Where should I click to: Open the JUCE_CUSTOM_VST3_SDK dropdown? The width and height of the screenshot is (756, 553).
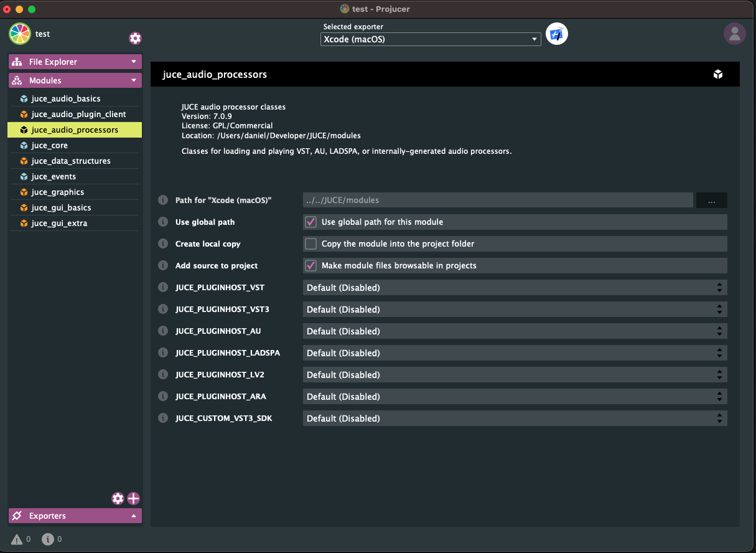(515, 418)
